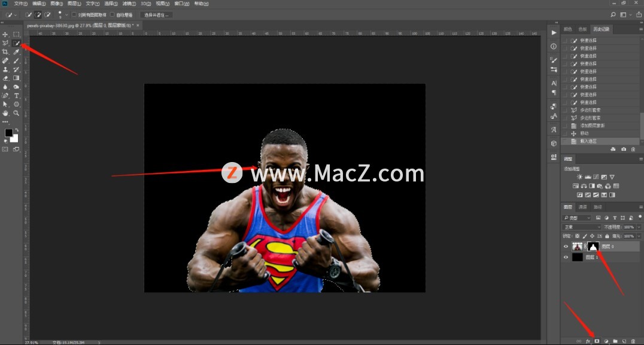Open the opacity 100% slider arrow

(638, 227)
